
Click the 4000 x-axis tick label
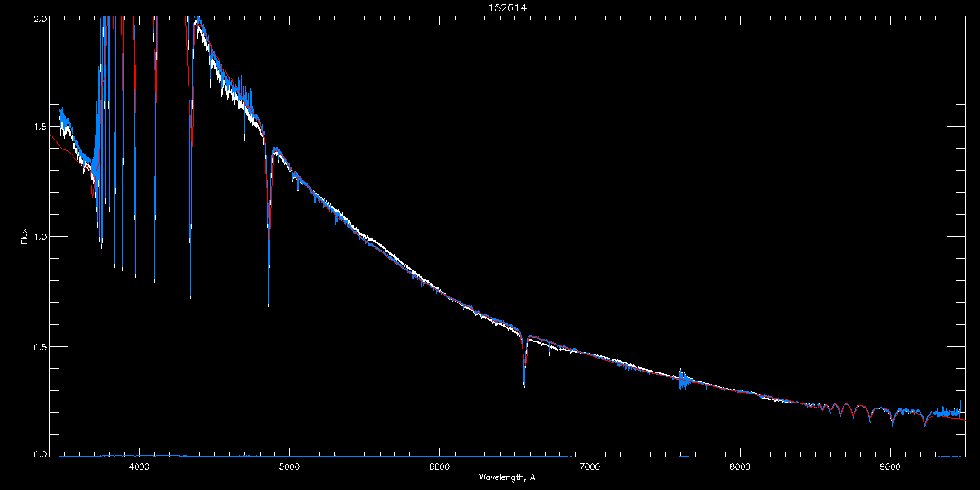click(x=139, y=467)
